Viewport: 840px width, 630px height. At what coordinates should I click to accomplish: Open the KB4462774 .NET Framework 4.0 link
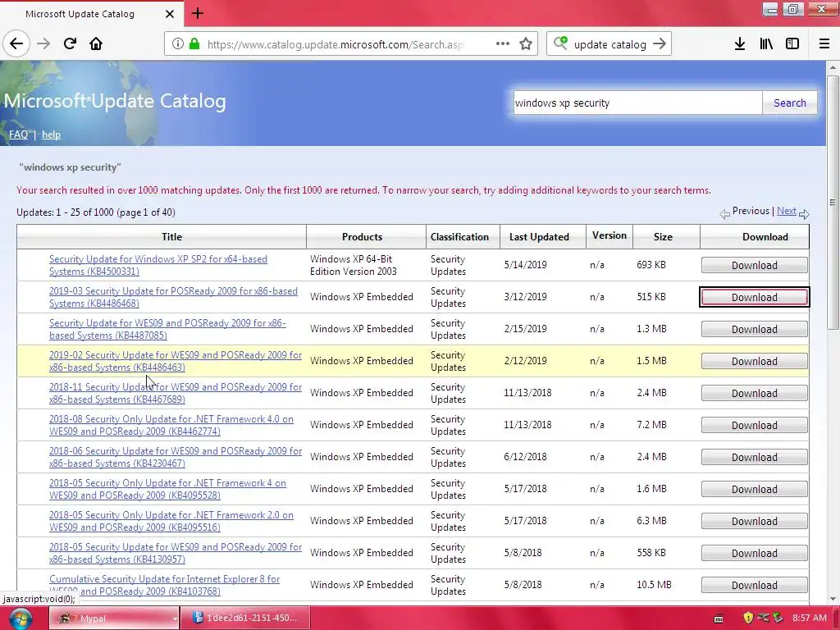tap(171, 426)
